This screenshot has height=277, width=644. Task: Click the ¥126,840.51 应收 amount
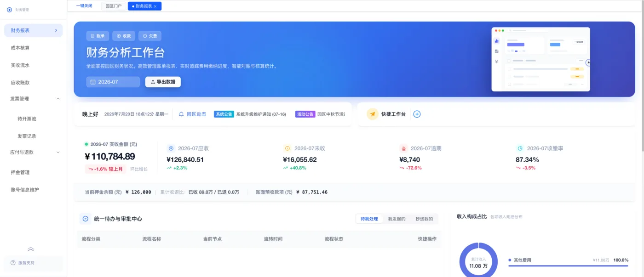click(x=185, y=160)
